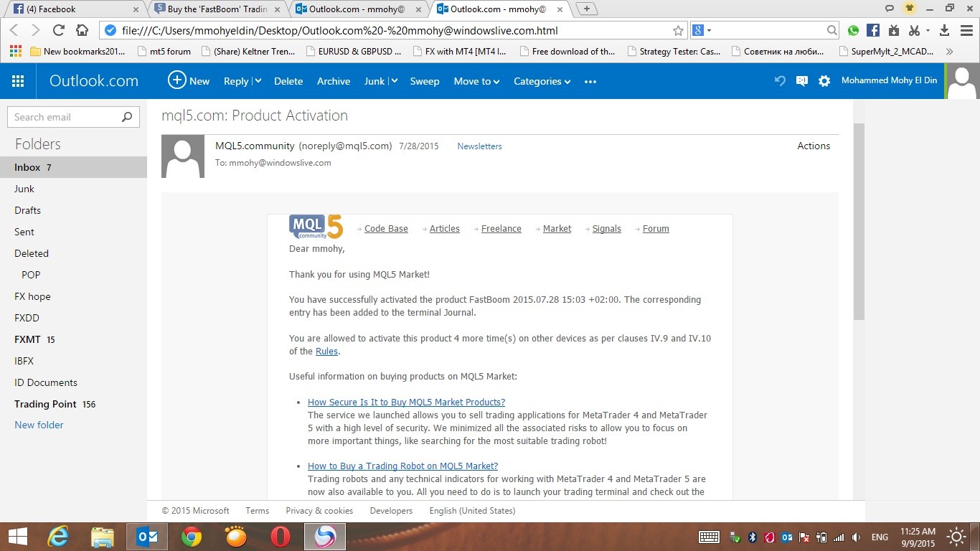Go to Code Base in MQL5 navigation

point(386,229)
